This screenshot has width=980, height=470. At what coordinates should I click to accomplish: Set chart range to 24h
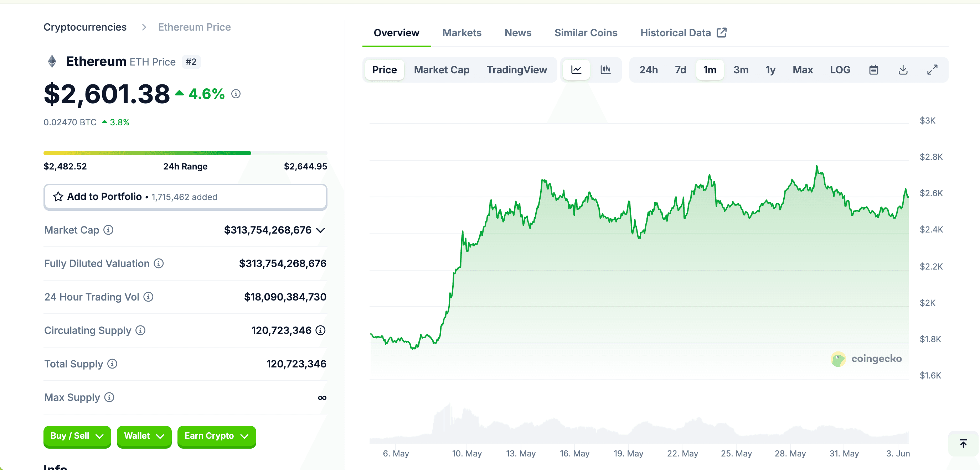click(648, 69)
